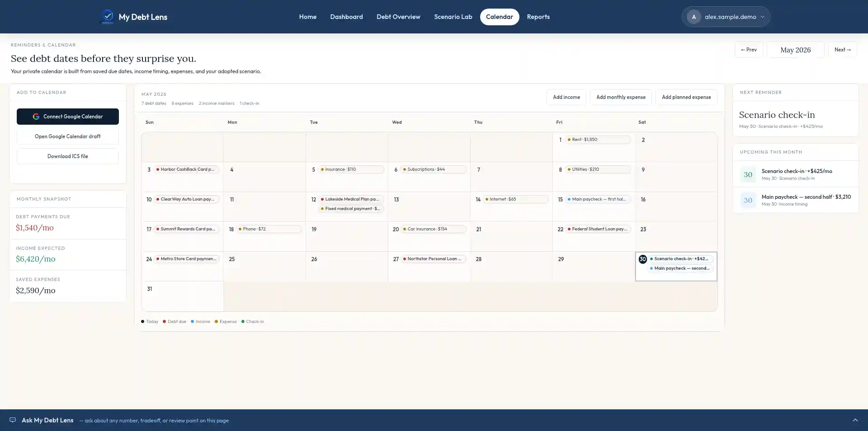The height and width of the screenshot is (431, 868).
Task: Open the Metro Store Card payment event
Action: [x=187, y=259]
